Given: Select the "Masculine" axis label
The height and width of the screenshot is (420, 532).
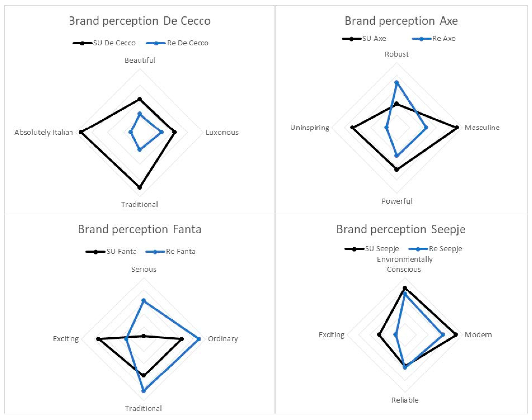Looking at the screenshot, I should tap(482, 127).
